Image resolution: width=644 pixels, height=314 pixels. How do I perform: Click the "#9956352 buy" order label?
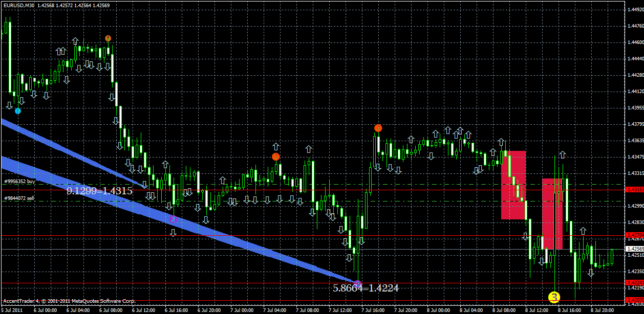point(19,182)
